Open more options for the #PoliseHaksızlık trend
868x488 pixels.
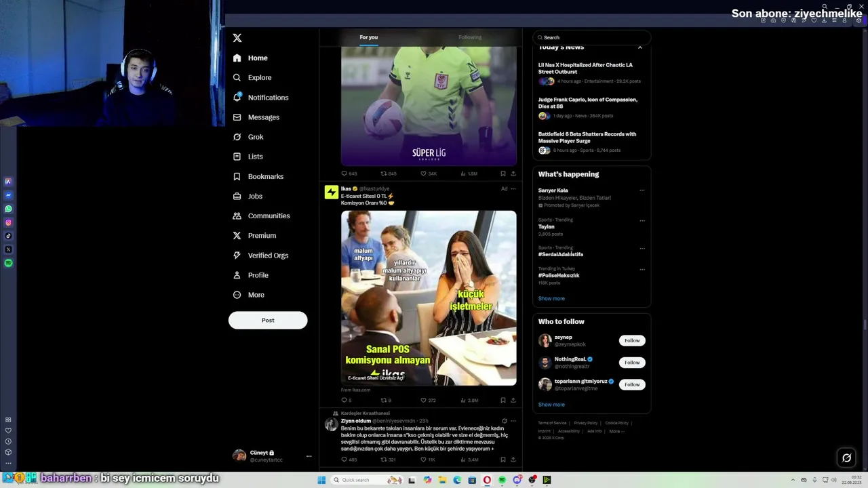click(642, 269)
